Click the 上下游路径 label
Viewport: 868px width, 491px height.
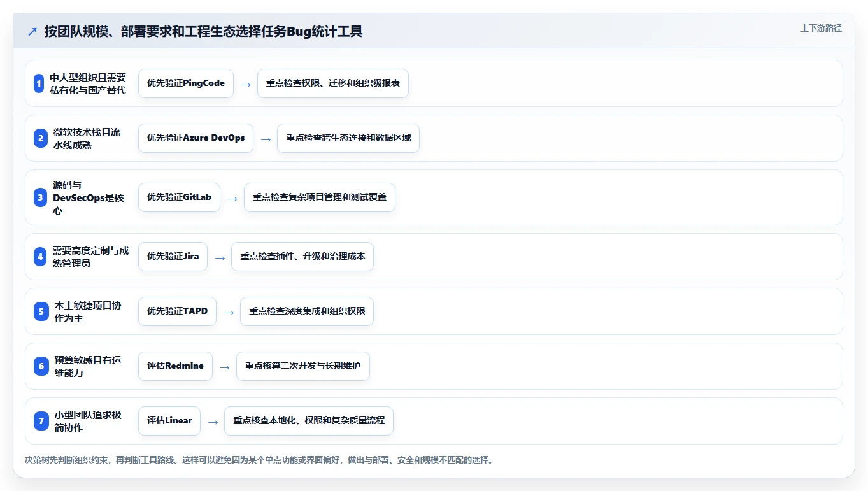(821, 28)
